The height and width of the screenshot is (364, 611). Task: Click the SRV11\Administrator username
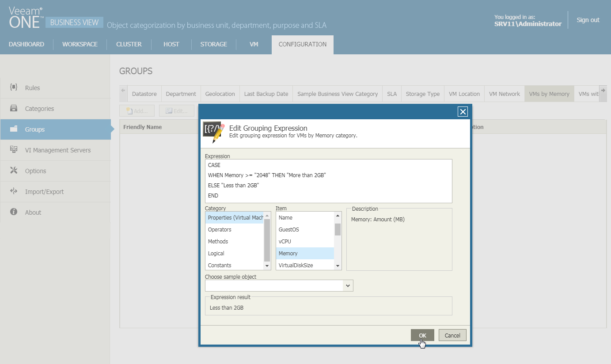[528, 24]
